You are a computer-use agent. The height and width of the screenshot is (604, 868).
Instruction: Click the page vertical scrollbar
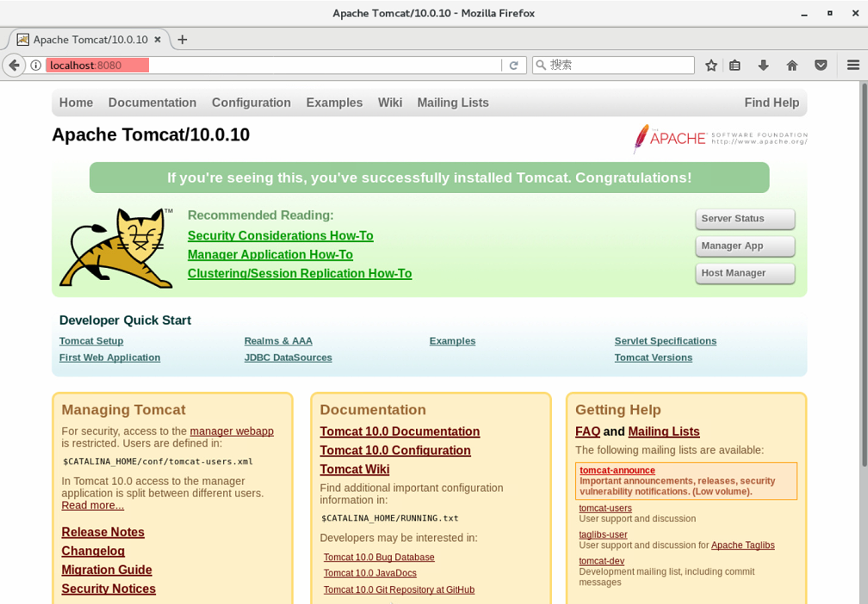click(x=863, y=274)
